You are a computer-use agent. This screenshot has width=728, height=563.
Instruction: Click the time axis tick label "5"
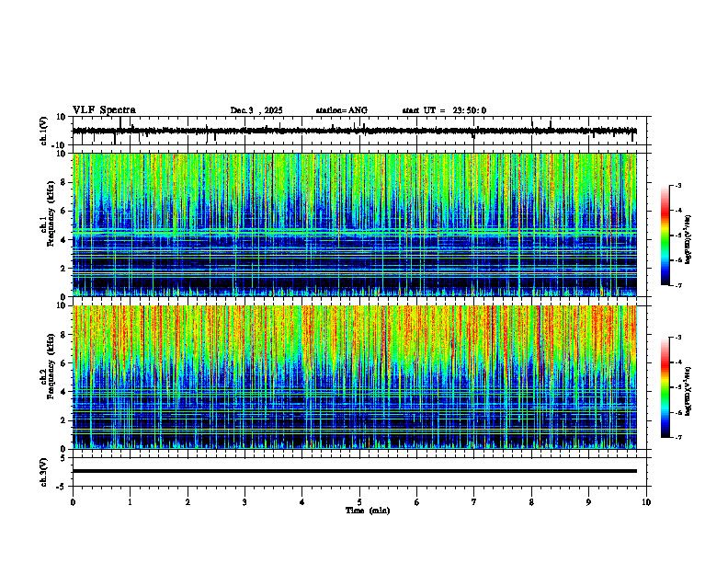tap(359, 502)
